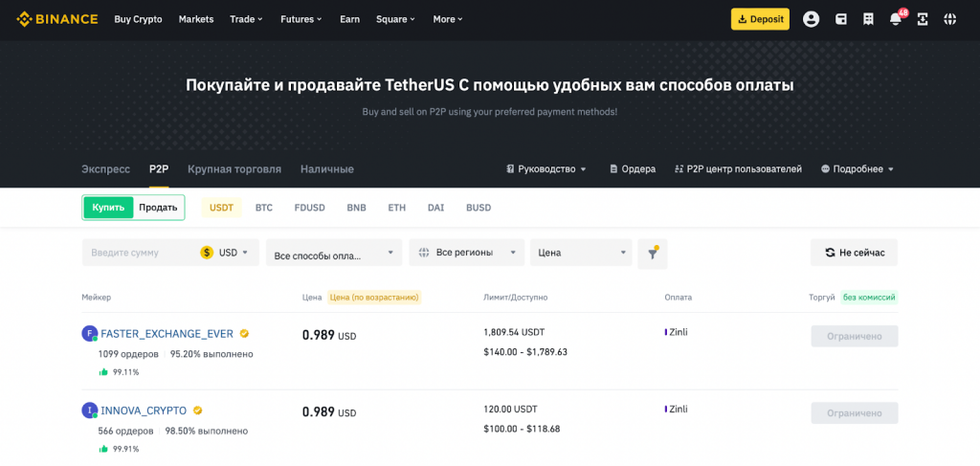
Task: Open the Все регионы dropdown
Action: [467, 253]
